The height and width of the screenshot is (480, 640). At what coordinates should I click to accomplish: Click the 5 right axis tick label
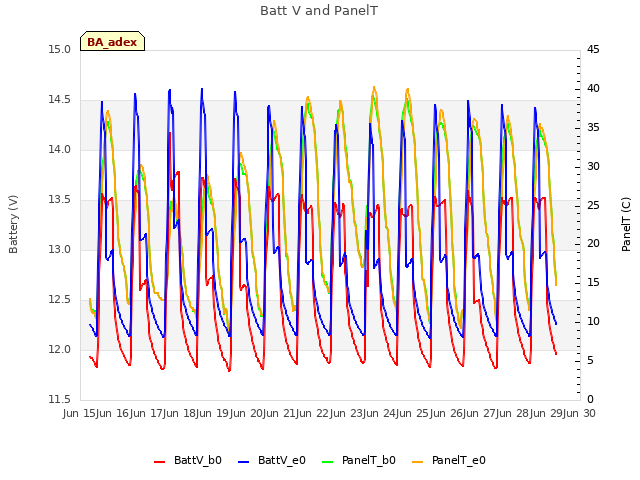coord(590,360)
